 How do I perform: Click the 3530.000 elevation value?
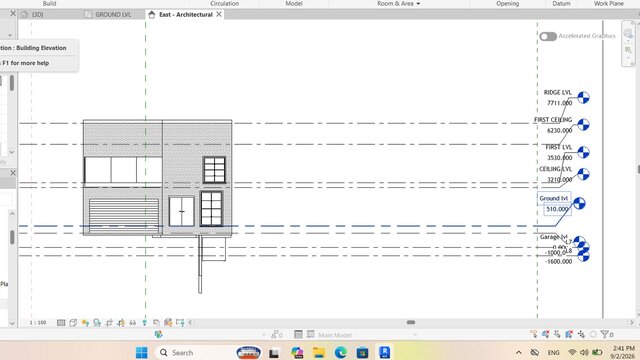pos(560,158)
